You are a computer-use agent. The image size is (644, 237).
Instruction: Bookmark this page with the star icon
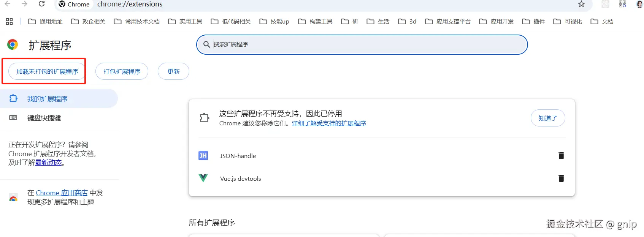[x=581, y=4]
